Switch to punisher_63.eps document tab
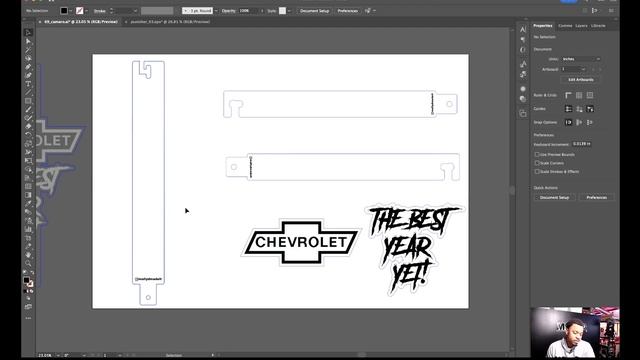The image size is (640, 360). coord(170,22)
